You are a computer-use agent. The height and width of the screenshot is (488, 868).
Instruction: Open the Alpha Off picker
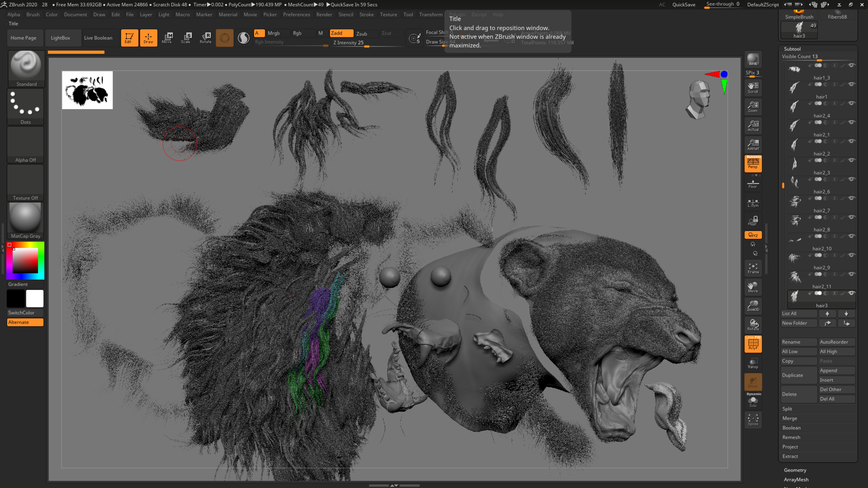coord(26,145)
